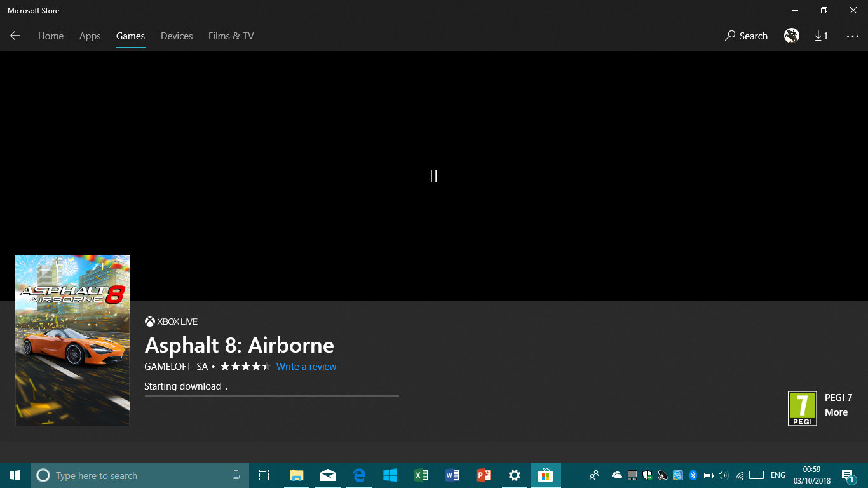The width and height of the screenshot is (868, 488).
Task: Select the Games tab
Action: [130, 36]
